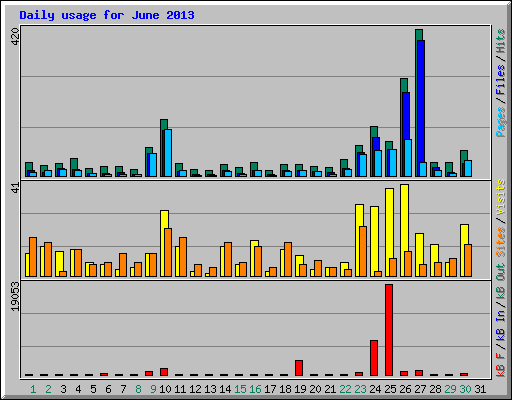Screen dimensions: 512x400
Task: Click the blue Files bar for day 26
Action: coord(406,116)
